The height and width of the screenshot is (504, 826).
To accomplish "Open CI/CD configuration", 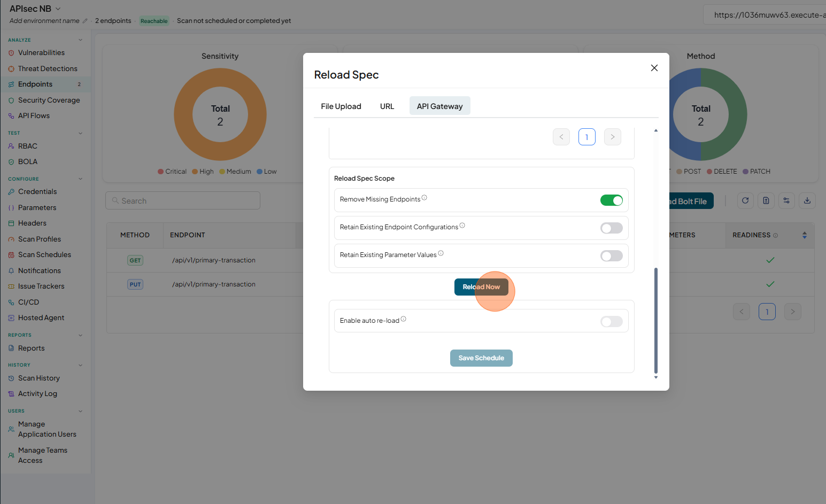I will 29,303.
